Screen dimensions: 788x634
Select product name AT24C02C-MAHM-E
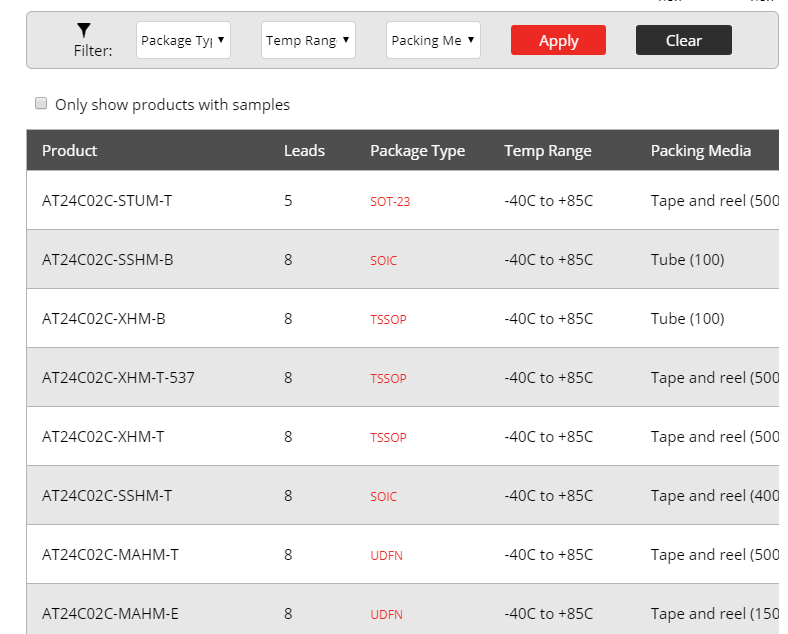[x=110, y=614]
